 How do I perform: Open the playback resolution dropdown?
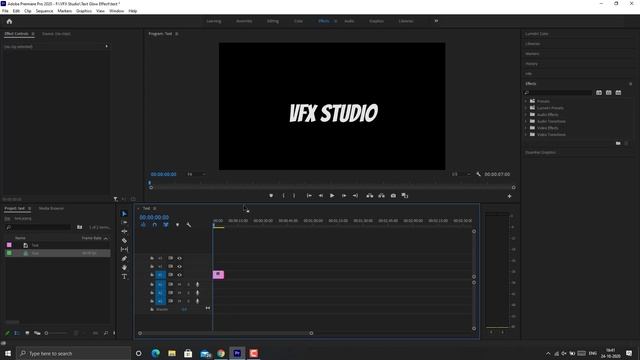coord(461,174)
